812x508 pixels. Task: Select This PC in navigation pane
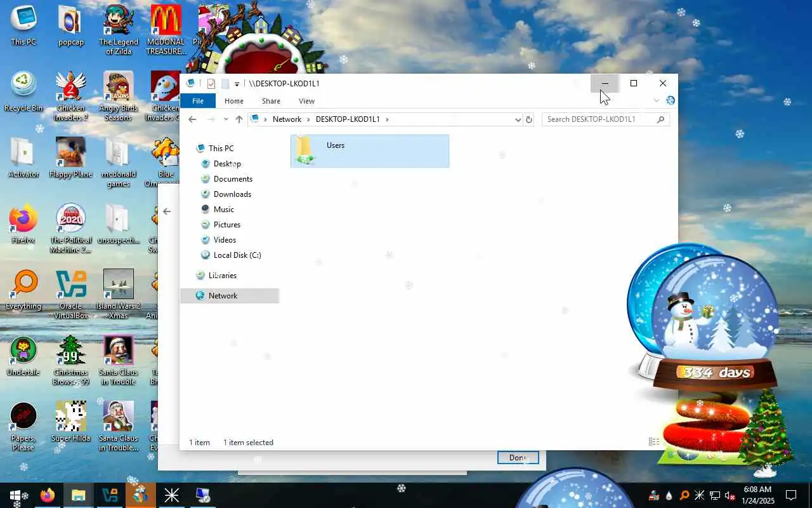tap(214, 149)
